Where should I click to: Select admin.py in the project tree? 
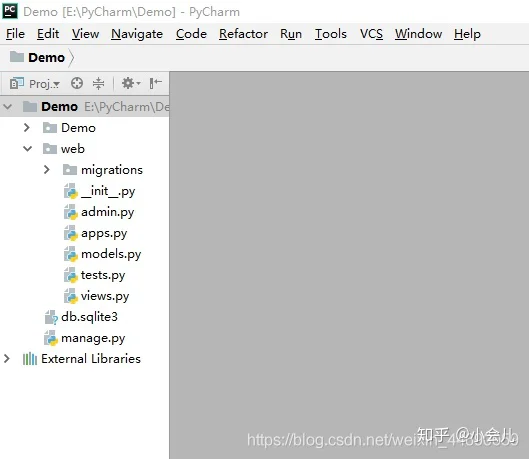point(99,212)
